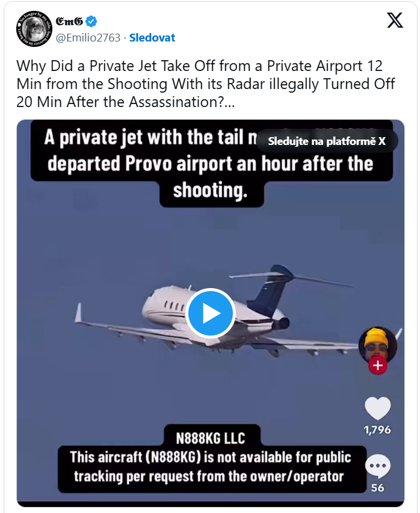Open the tweet text about the private jet
Screen dimensions: 420x513
coord(199,84)
